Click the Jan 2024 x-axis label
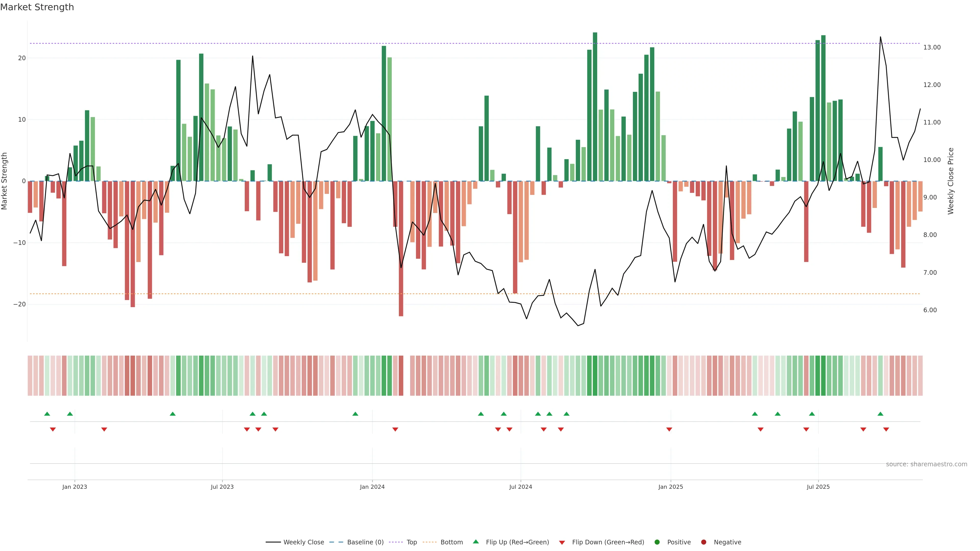 (372, 487)
